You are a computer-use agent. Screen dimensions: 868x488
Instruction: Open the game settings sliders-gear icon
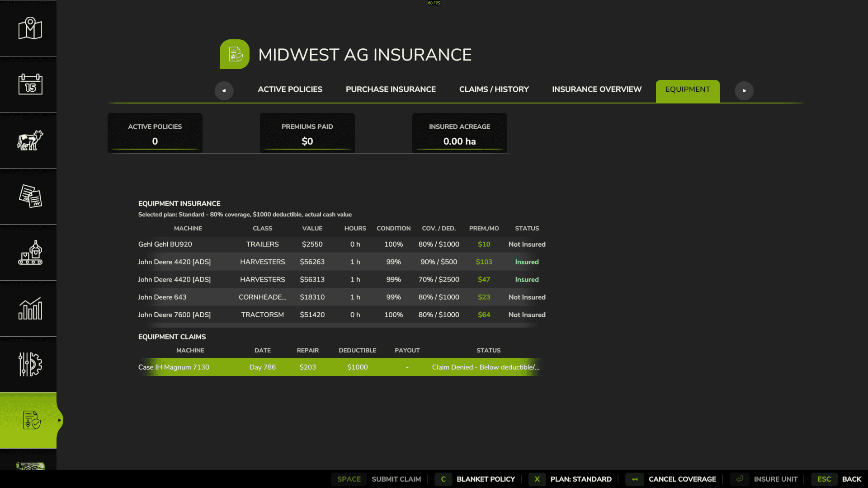(x=30, y=364)
